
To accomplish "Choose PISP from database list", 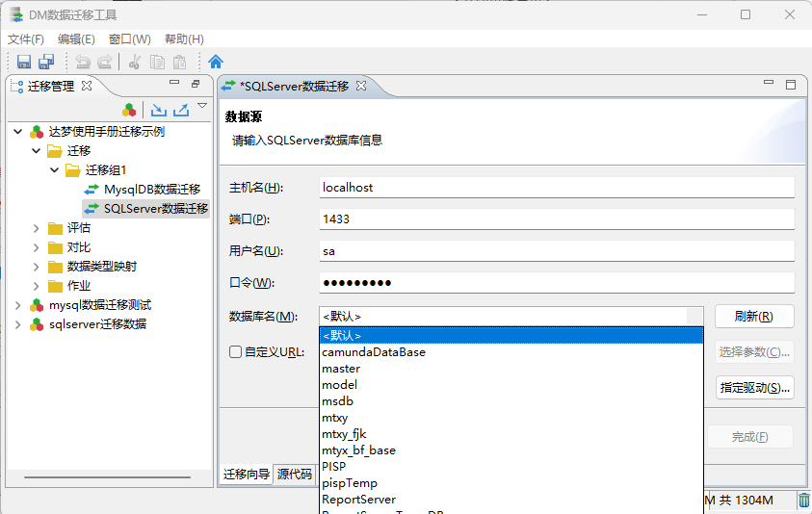I will [x=511, y=467].
